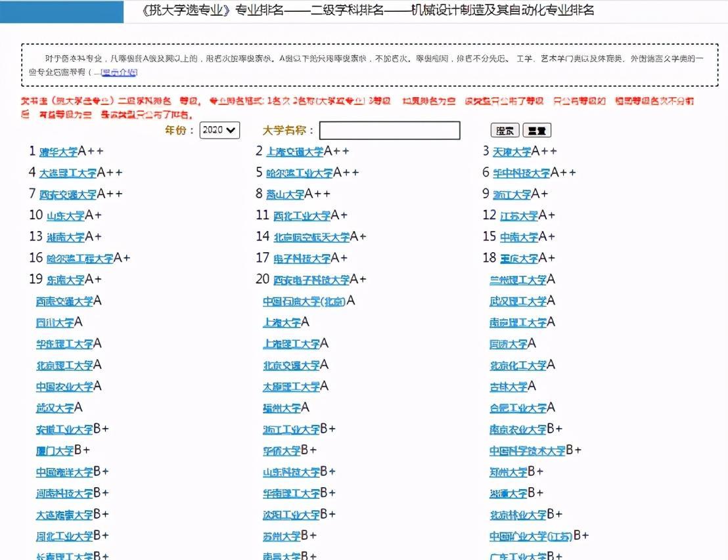Click the 华中科技大学 link

point(522,173)
